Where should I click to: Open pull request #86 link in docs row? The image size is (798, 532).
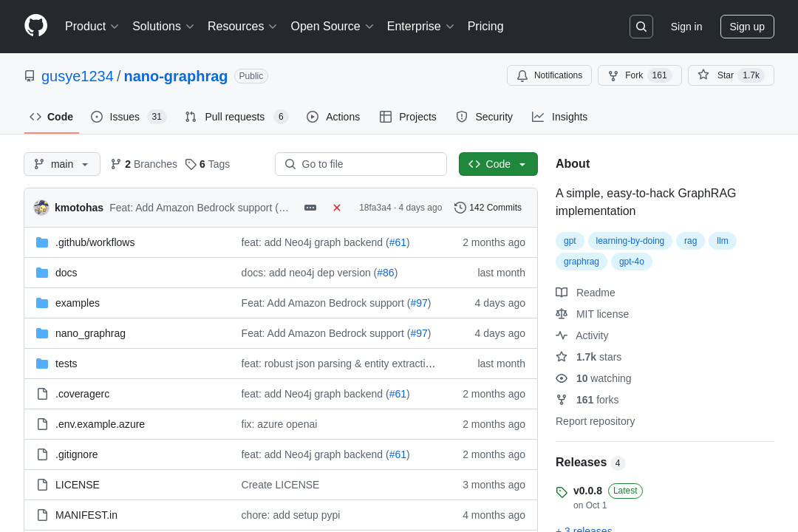[385, 273]
